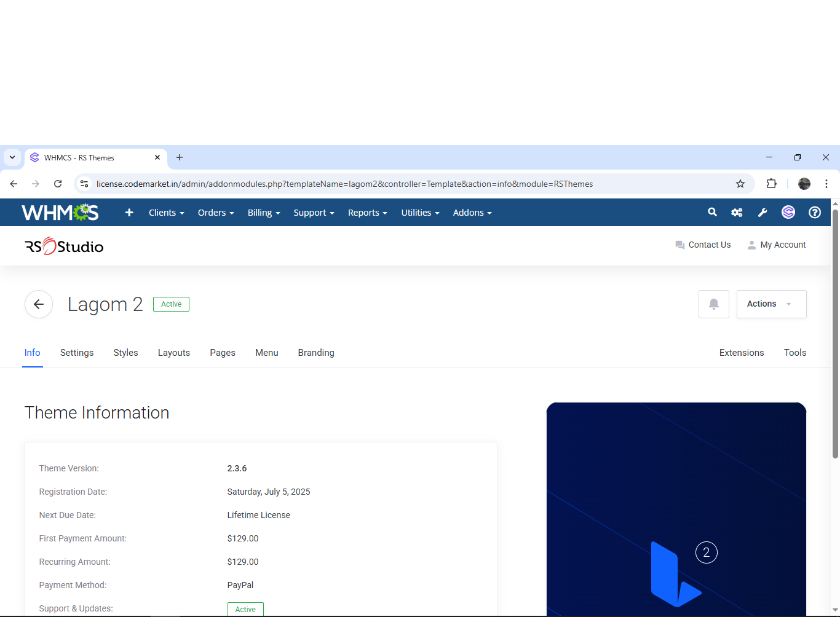Open the gears automation status icon

click(x=737, y=213)
